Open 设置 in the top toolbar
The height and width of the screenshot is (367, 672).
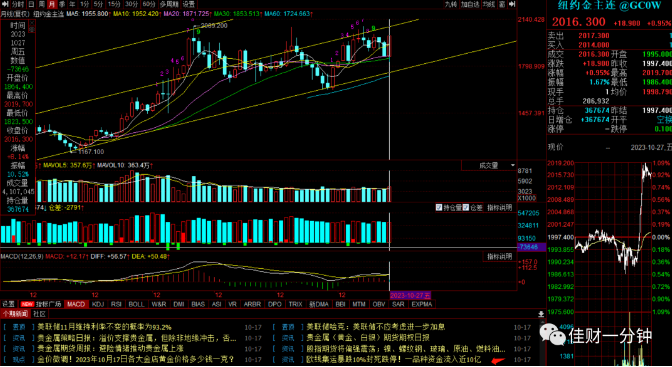click(189, 4)
